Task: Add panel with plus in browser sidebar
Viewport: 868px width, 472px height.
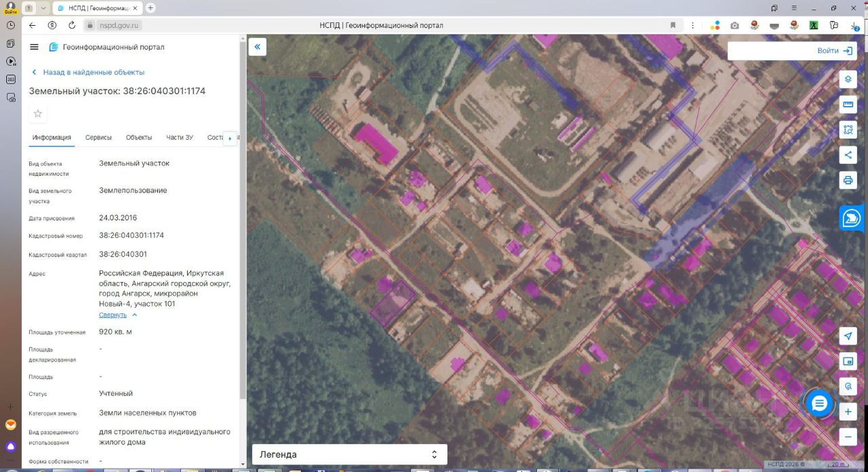Action: [x=11, y=407]
